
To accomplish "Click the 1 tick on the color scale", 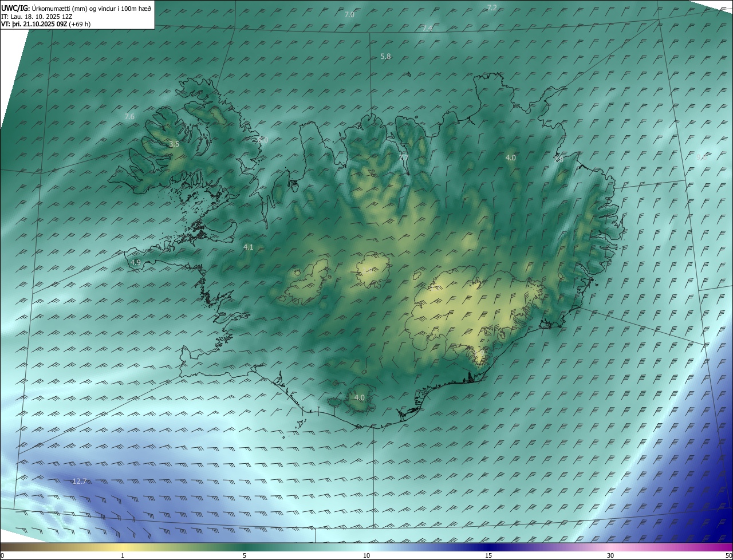I will coord(123,555).
